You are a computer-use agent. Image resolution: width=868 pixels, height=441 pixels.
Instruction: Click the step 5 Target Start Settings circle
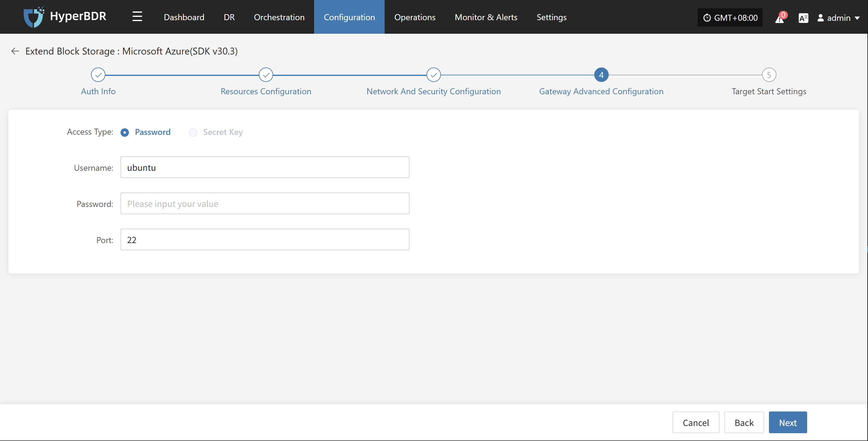point(769,75)
